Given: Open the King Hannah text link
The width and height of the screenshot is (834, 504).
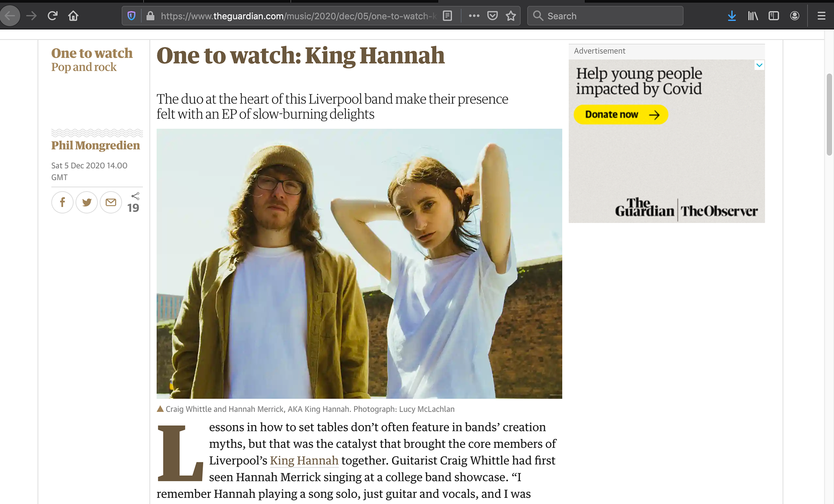Looking at the screenshot, I should [x=304, y=461].
